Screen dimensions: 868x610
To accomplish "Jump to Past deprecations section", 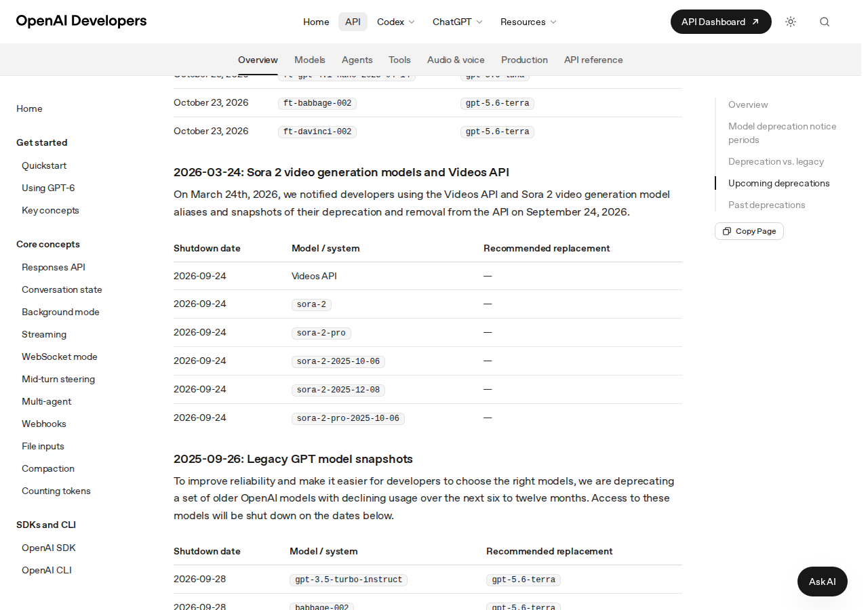I will click(x=767, y=205).
